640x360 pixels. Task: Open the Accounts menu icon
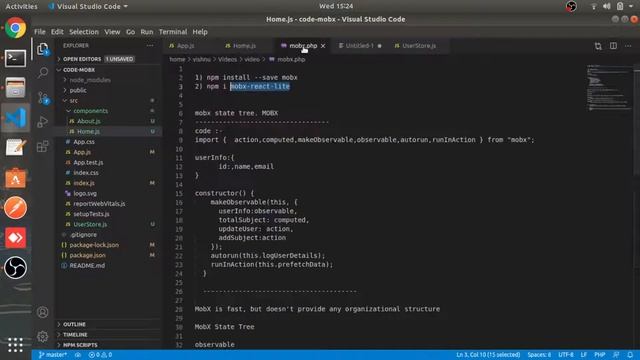42,312
